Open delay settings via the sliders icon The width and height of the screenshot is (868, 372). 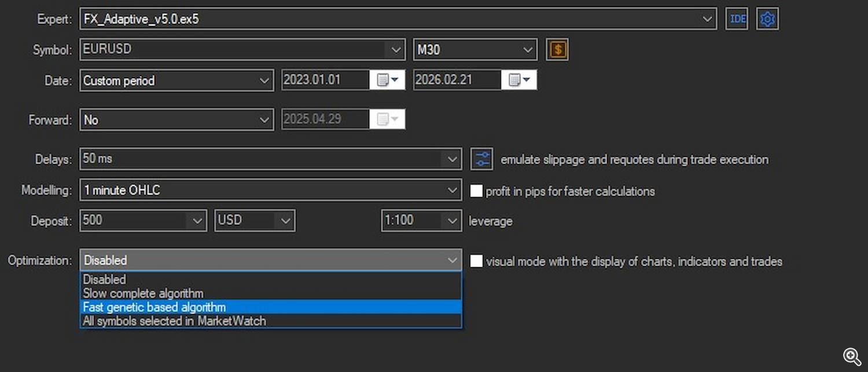coord(481,159)
